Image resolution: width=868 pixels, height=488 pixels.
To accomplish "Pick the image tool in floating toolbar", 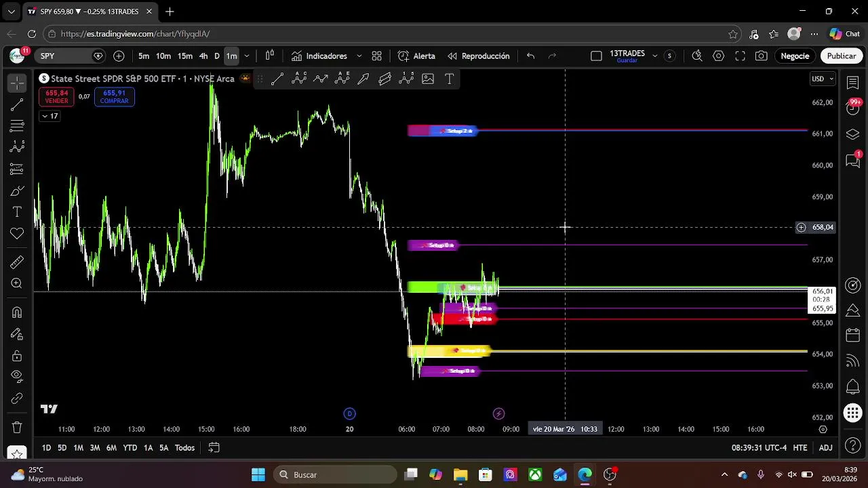I will click(428, 79).
